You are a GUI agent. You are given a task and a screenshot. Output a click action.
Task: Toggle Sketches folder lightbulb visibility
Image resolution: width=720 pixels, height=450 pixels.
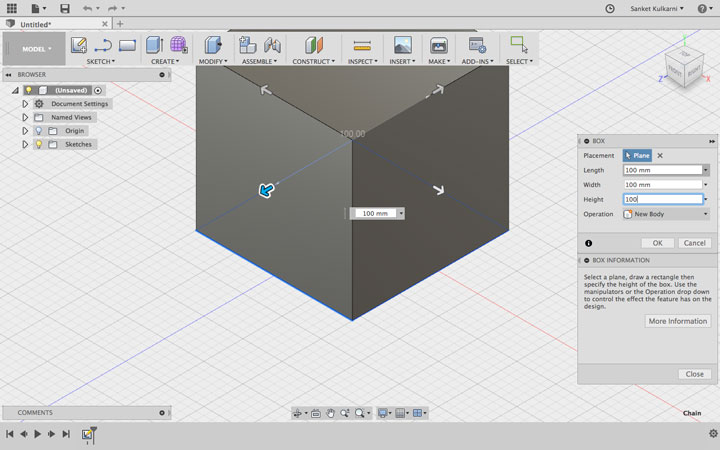(39, 144)
